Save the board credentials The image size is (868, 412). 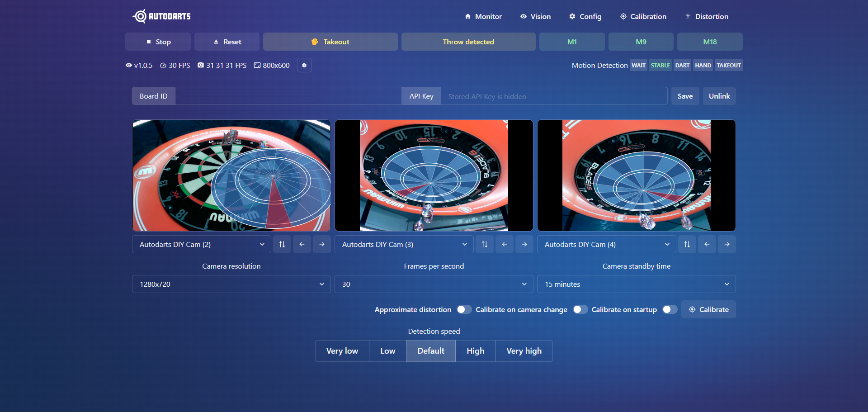pos(685,96)
